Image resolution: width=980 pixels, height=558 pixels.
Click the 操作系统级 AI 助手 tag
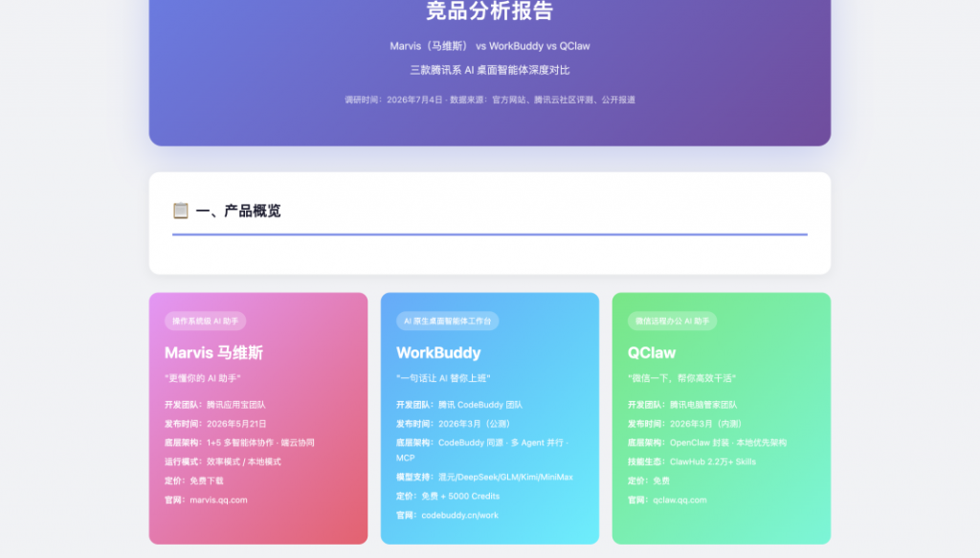pyautogui.click(x=206, y=322)
